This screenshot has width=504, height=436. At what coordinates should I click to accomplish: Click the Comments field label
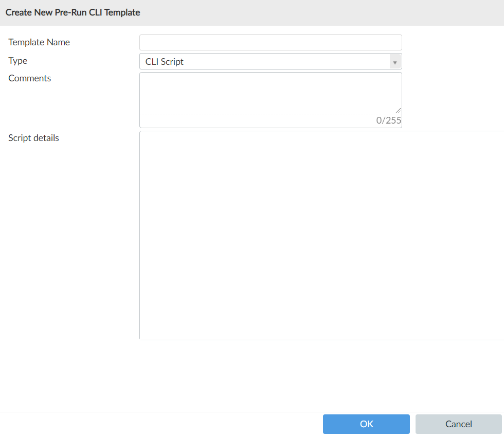[x=30, y=78]
